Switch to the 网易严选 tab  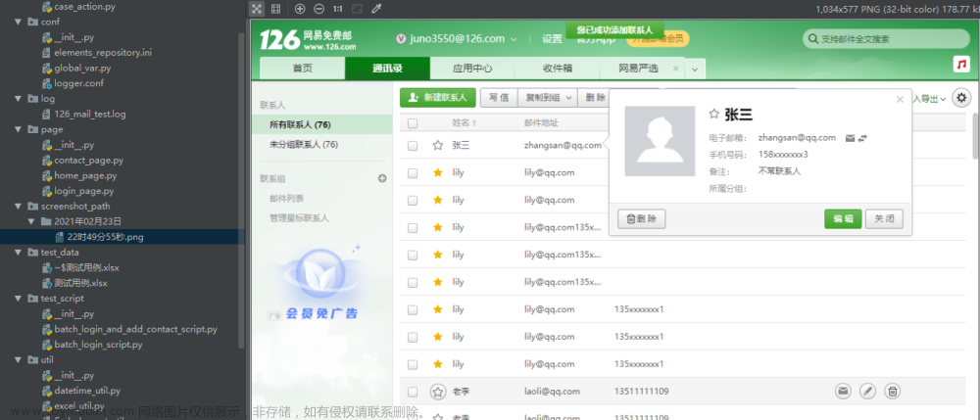click(639, 69)
